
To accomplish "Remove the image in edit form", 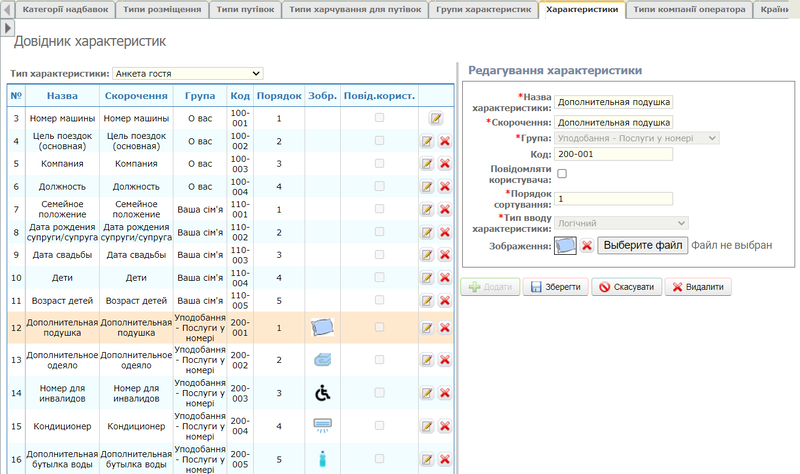I will [587, 245].
